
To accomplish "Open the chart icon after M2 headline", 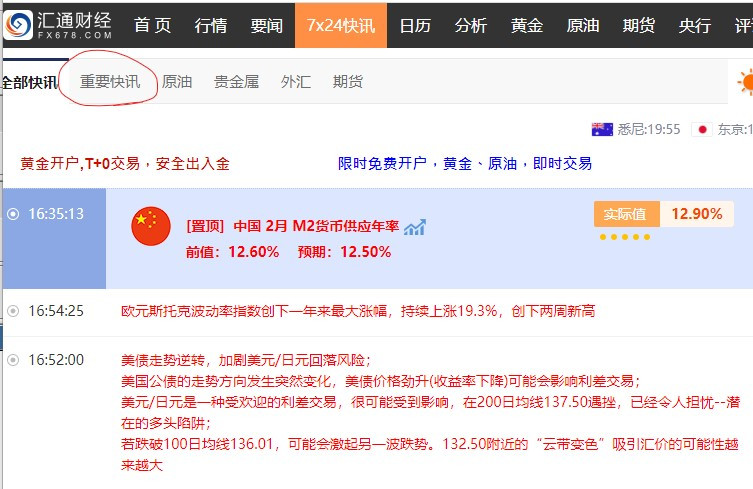I will (x=414, y=227).
